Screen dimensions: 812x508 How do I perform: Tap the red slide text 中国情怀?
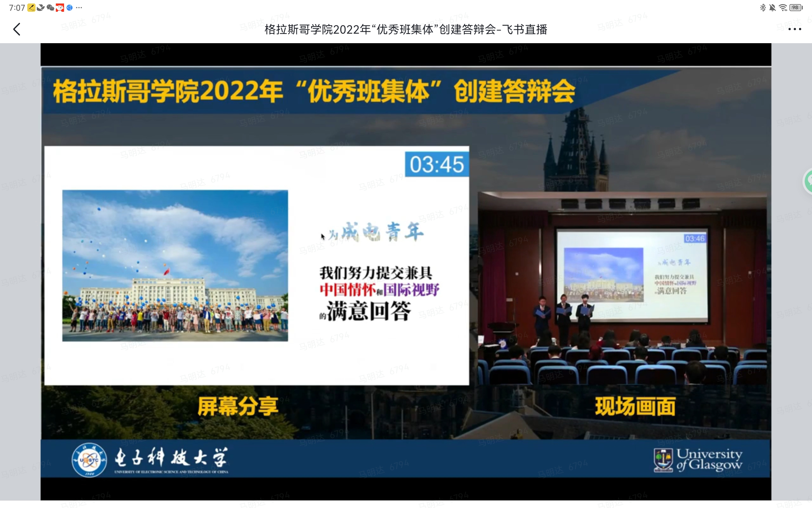point(348,290)
